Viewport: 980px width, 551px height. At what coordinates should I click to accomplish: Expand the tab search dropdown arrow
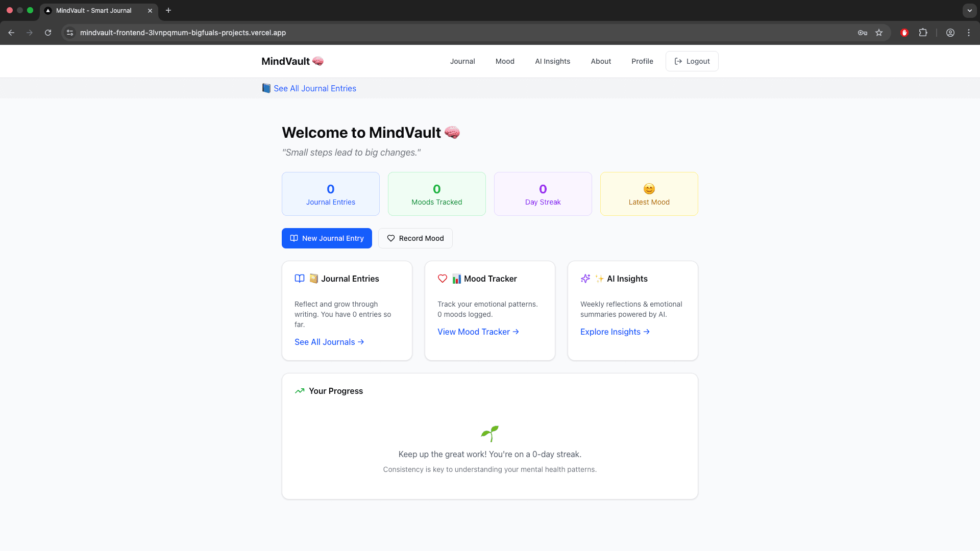point(969,10)
